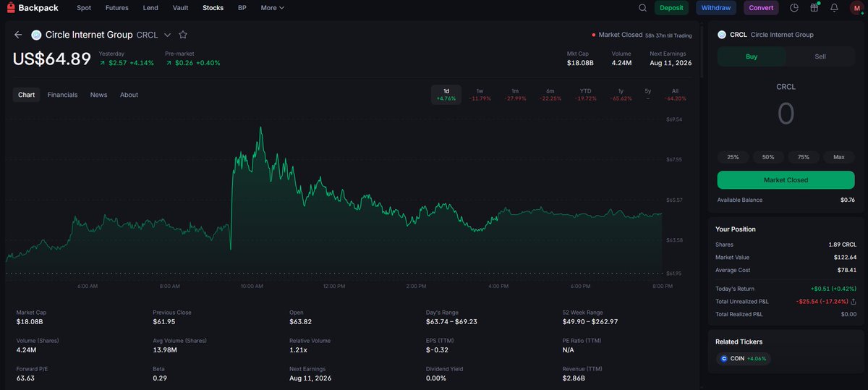The width and height of the screenshot is (868, 390).
Task: Click the Forward P/E 63.63 value
Action: [26, 378]
